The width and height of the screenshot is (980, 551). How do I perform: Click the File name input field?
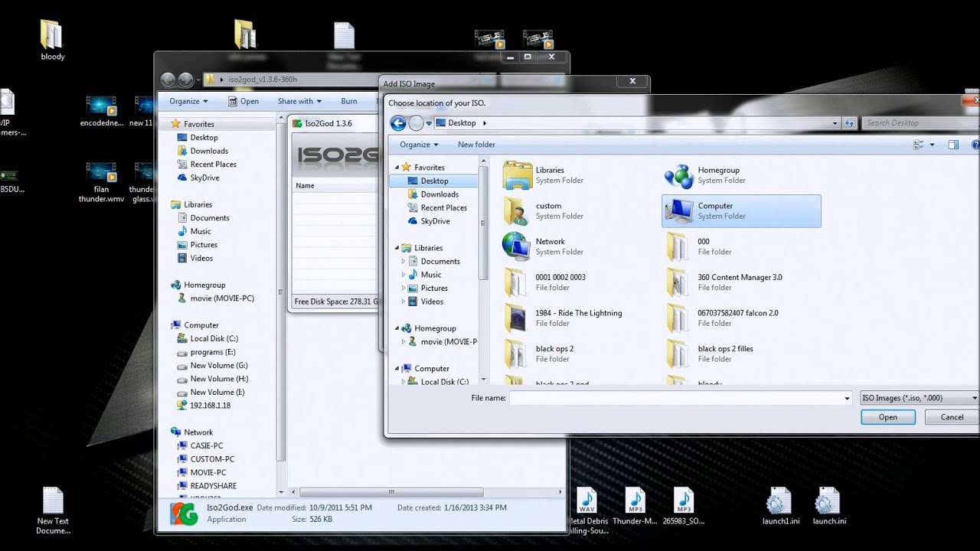[675, 398]
